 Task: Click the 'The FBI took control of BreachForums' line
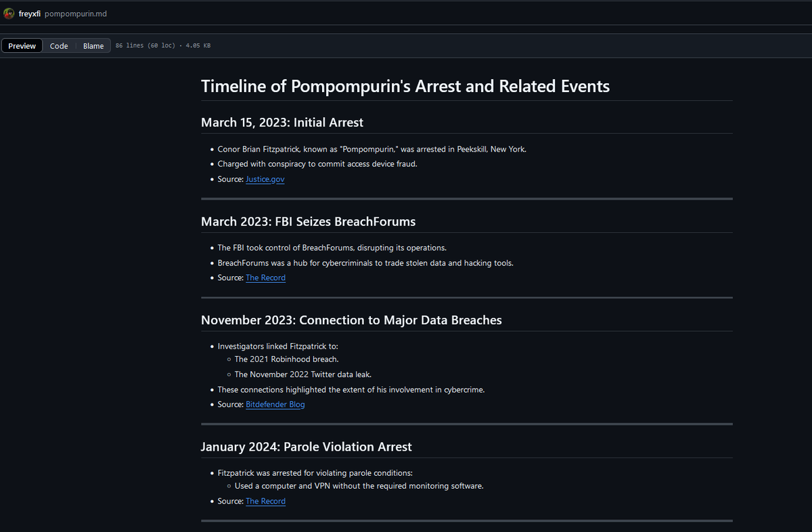tap(332, 248)
